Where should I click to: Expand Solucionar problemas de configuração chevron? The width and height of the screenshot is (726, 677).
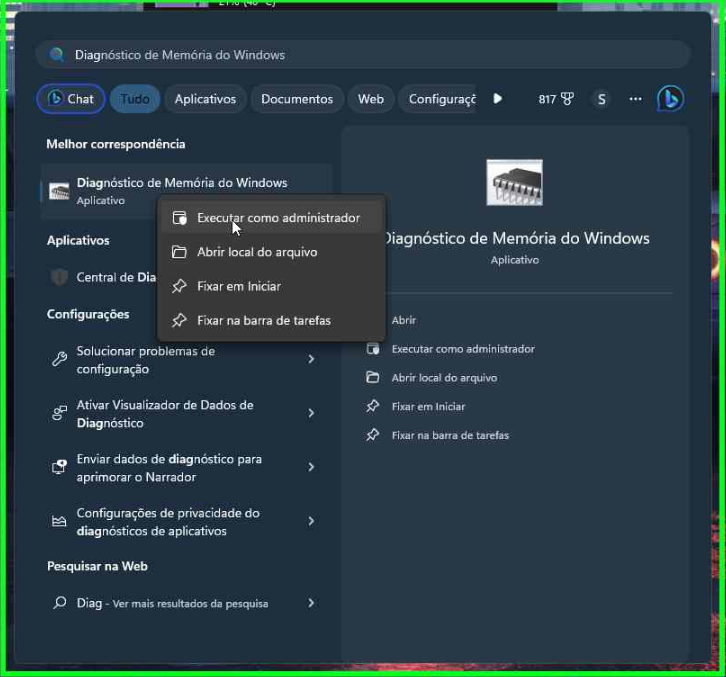click(x=311, y=359)
